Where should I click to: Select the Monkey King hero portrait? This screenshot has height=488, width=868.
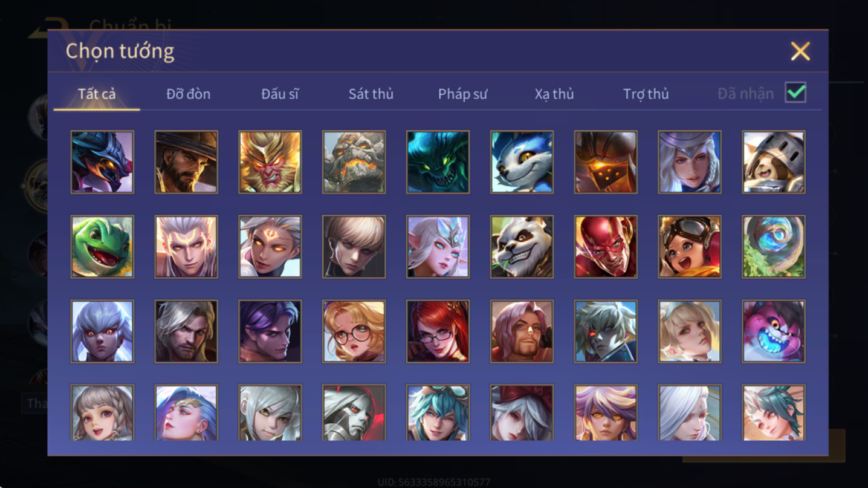(x=270, y=162)
